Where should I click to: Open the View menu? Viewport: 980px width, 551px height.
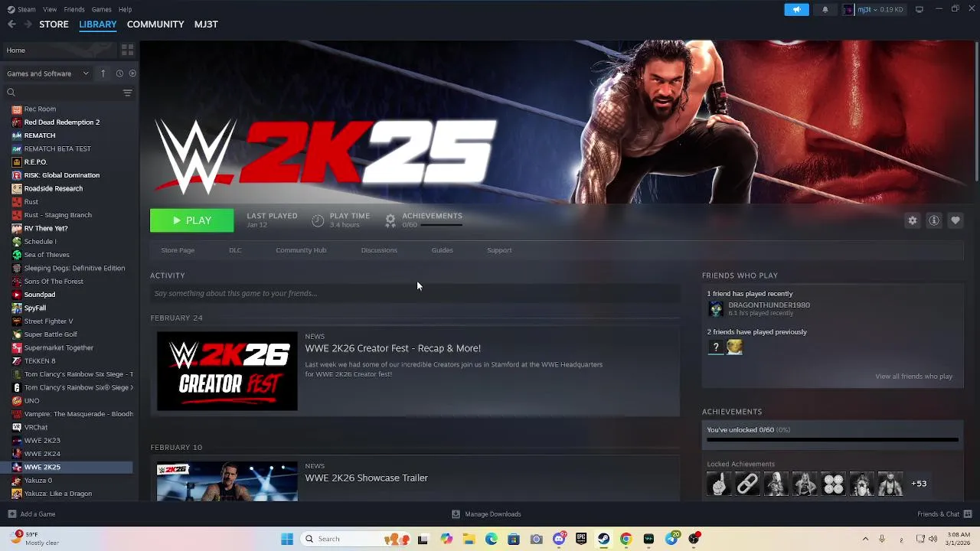pyautogui.click(x=50, y=9)
